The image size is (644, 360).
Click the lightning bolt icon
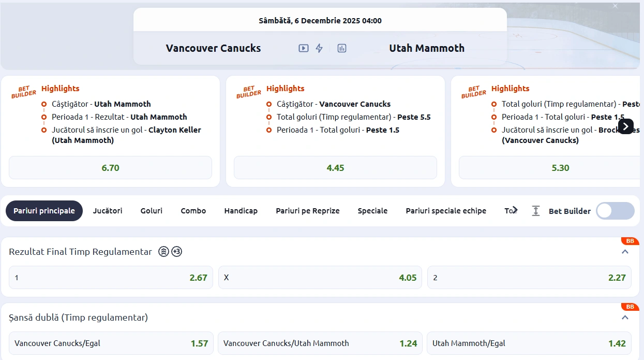(x=319, y=48)
